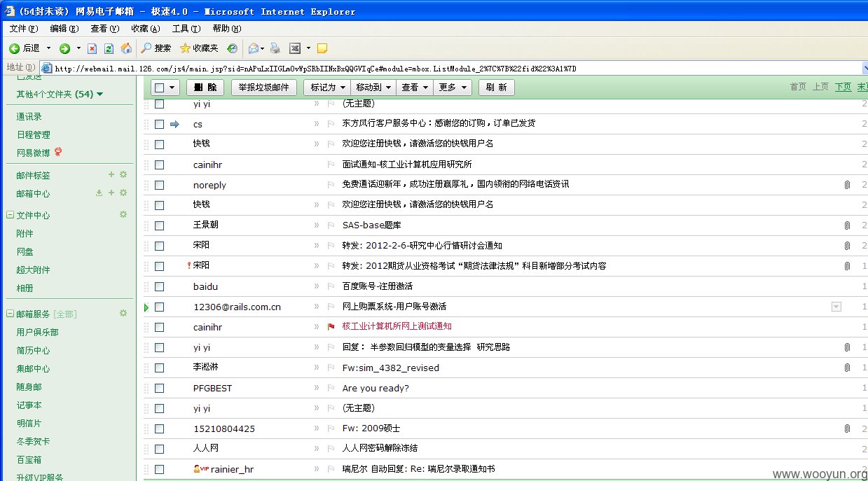
Task: Click the yellow note icon in IE toolbar
Action: click(x=322, y=48)
